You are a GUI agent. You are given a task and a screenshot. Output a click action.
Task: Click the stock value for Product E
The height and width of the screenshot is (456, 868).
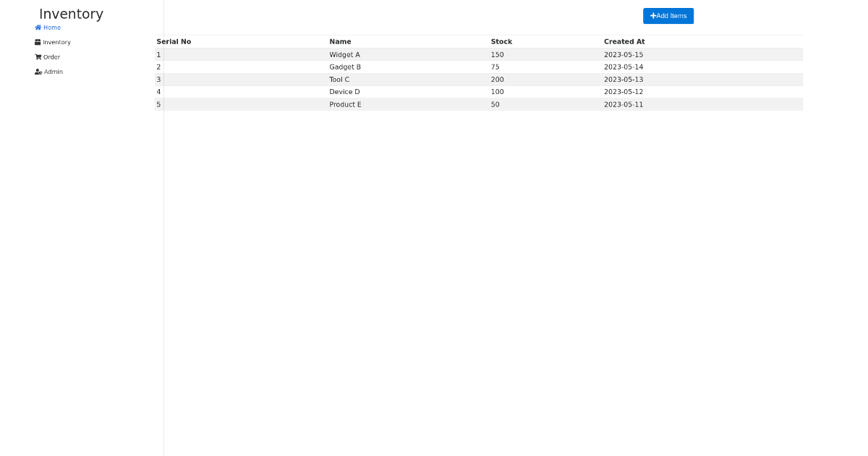tap(495, 104)
